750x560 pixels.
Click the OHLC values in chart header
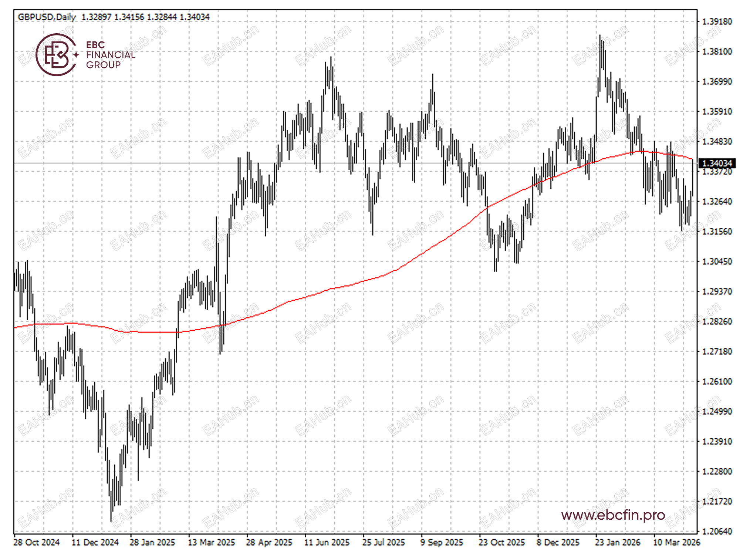tap(145, 17)
